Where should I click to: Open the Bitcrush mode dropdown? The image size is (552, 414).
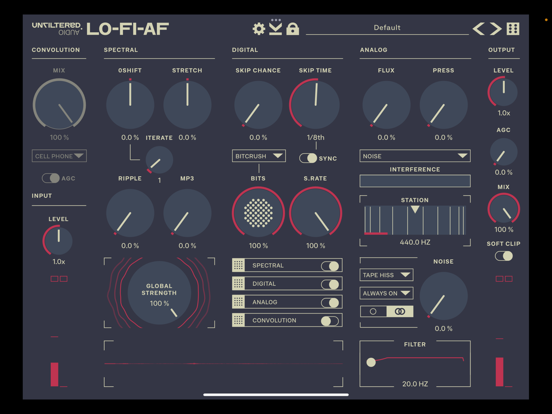(x=259, y=156)
